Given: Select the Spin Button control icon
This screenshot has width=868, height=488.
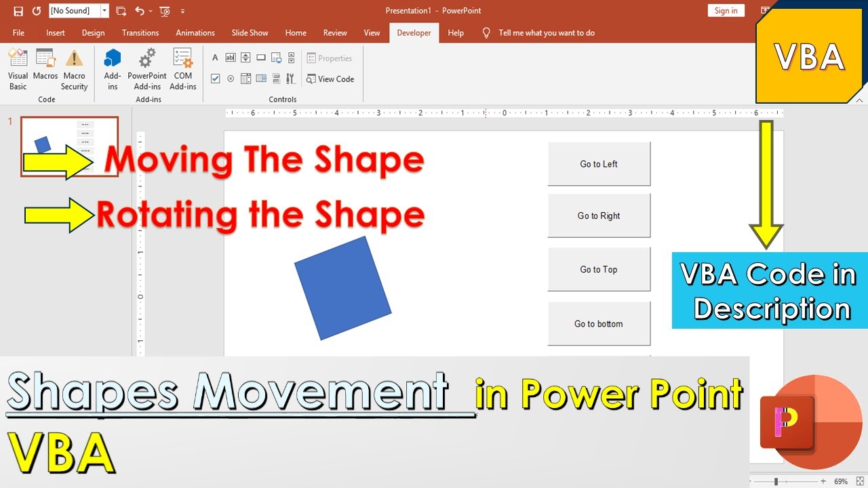Looking at the screenshot, I should tap(245, 58).
